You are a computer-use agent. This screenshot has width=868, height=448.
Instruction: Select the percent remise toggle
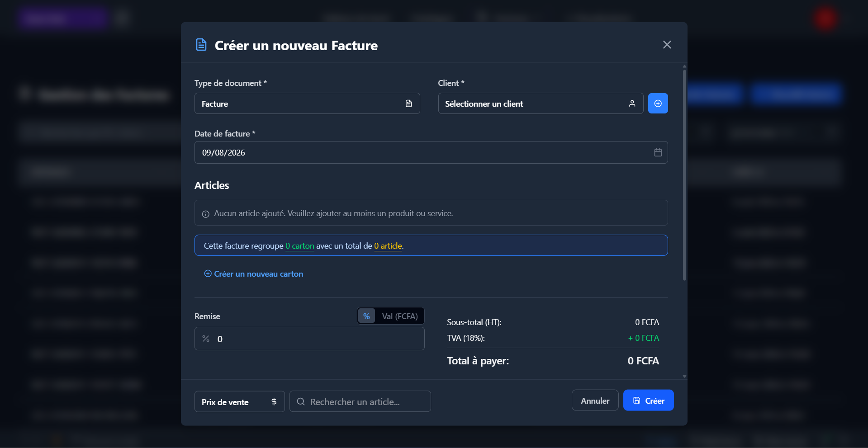[x=366, y=316]
